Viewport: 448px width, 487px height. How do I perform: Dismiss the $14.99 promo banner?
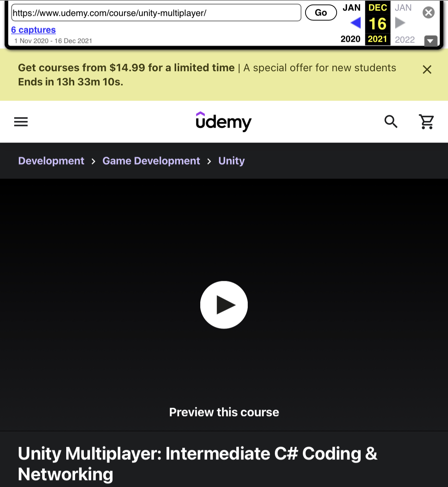click(x=427, y=69)
